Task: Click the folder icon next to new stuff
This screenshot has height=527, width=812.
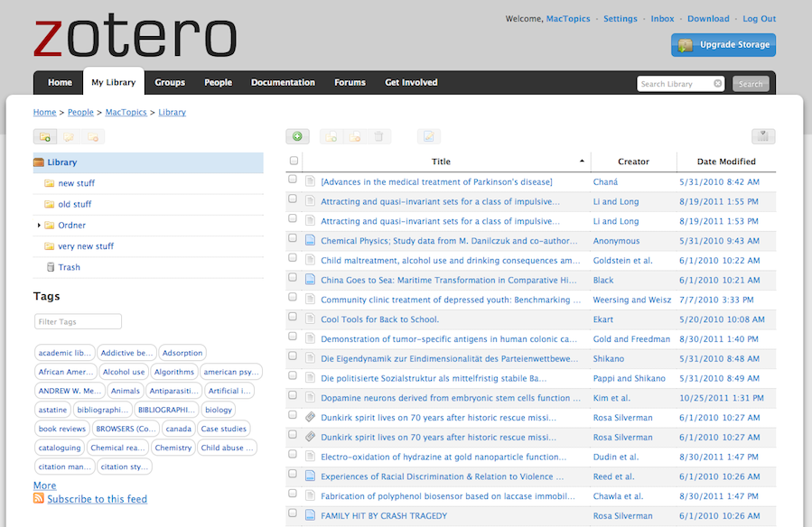Action: (49, 183)
